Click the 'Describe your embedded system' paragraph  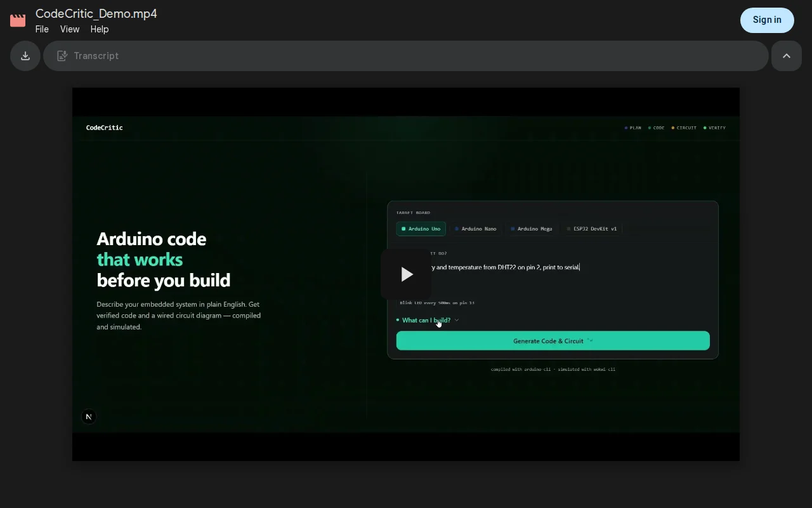(x=179, y=316)
